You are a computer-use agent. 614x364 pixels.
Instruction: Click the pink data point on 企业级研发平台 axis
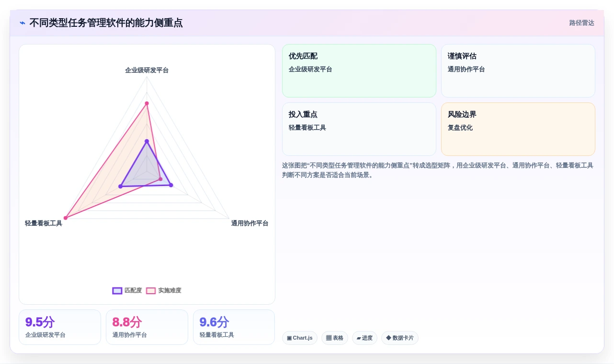(147, 103)
